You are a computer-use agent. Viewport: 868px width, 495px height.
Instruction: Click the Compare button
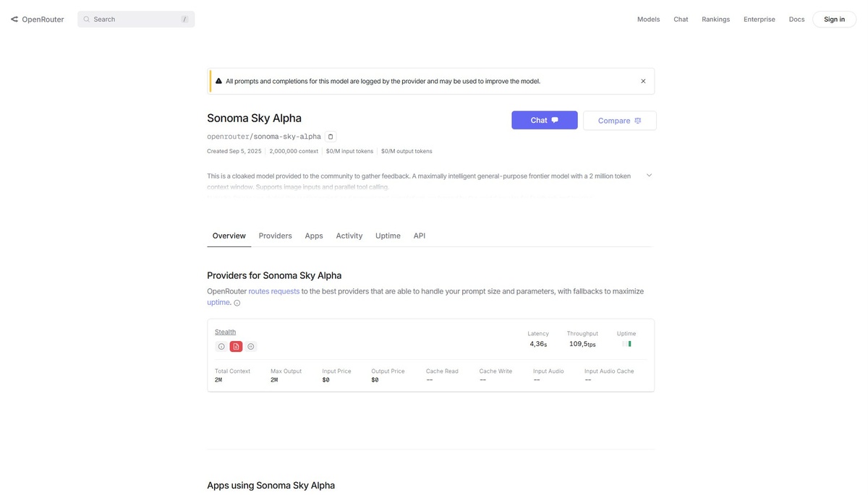(619, 121)
